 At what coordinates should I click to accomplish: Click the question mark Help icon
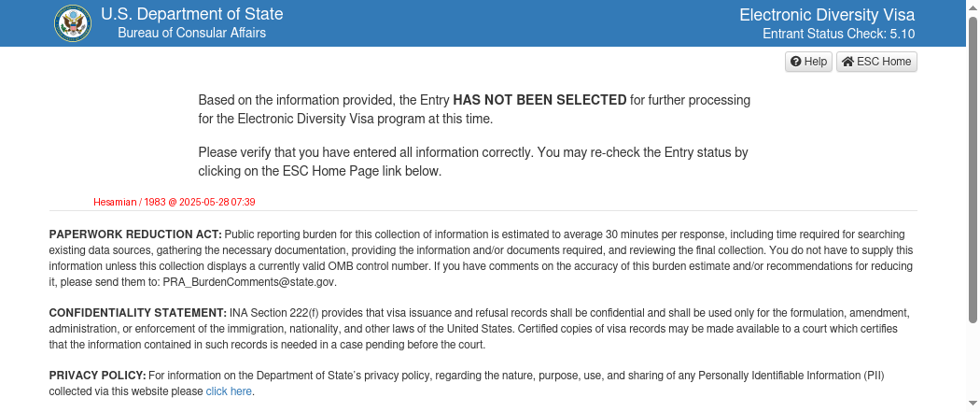click(x=796, y=62)
